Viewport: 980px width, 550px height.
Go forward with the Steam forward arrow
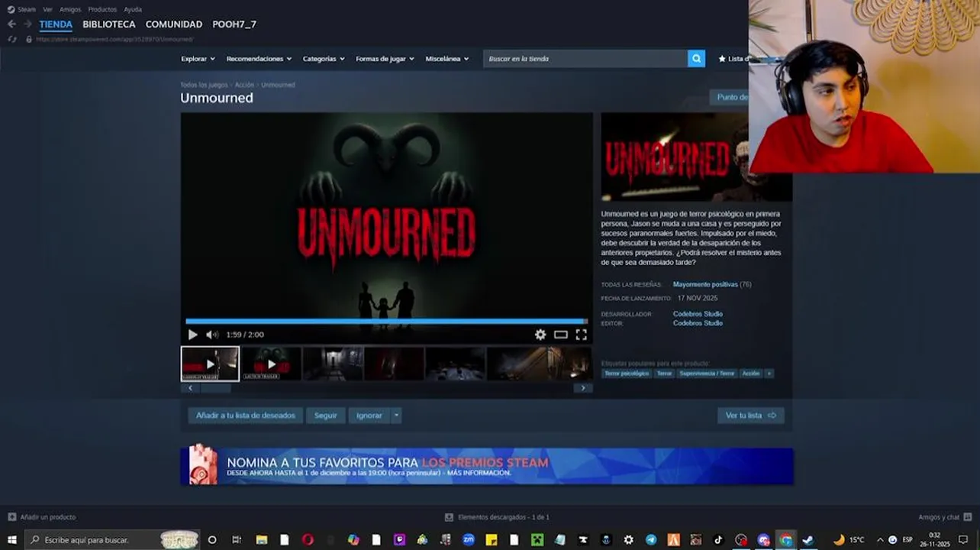tap(27, 24)
